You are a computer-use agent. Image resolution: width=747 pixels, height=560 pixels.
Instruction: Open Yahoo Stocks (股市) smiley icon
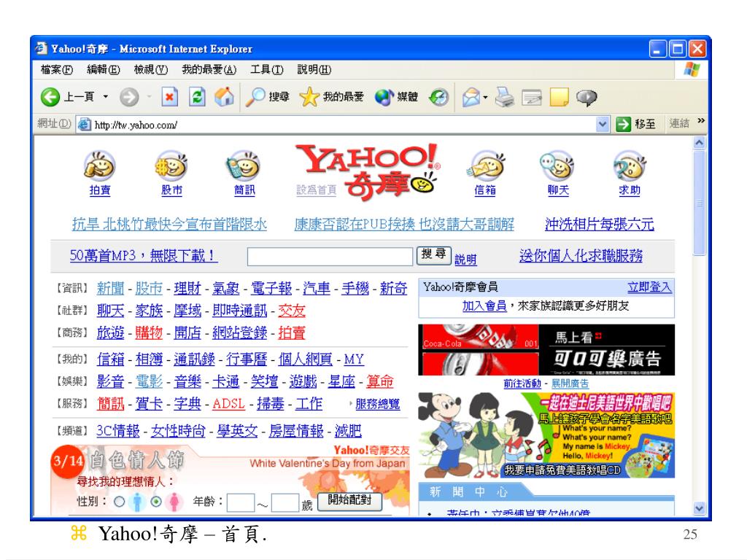(x=171, y=166)
